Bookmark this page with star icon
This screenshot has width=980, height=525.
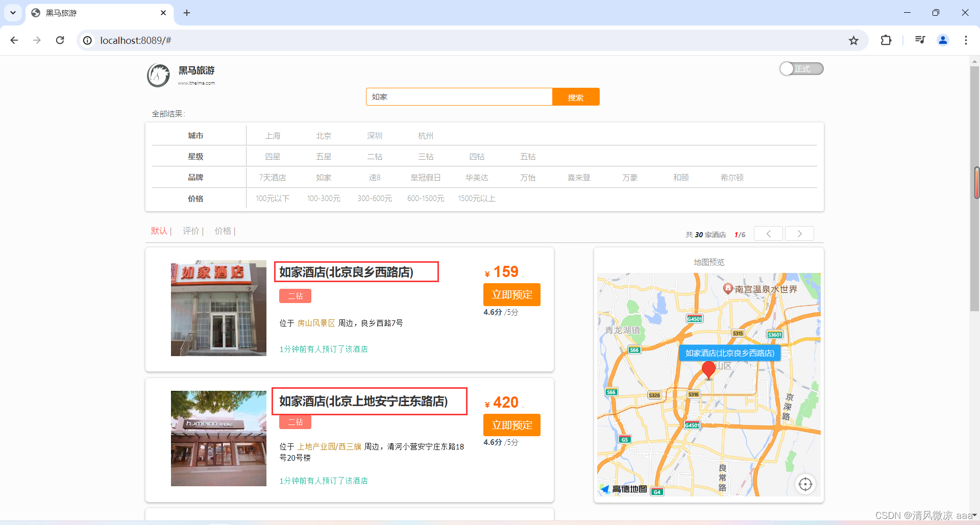tap(853, 40)
